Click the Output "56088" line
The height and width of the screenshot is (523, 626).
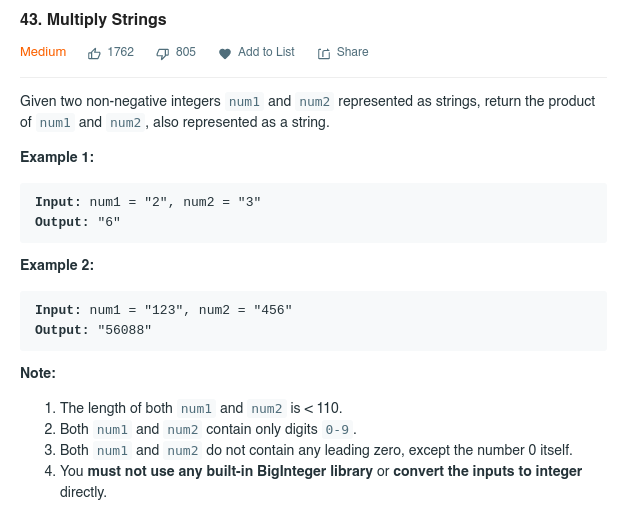pyautogui.click(x=93, y=329)
